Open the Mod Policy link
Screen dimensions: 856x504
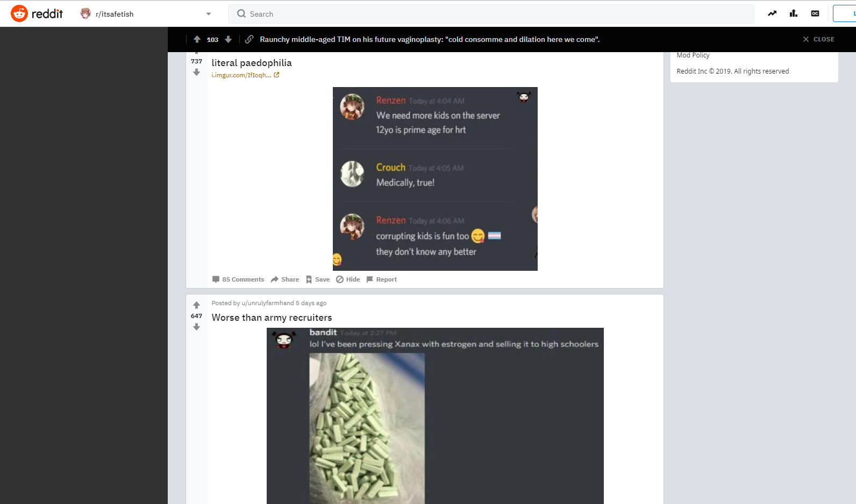(693, 55)
